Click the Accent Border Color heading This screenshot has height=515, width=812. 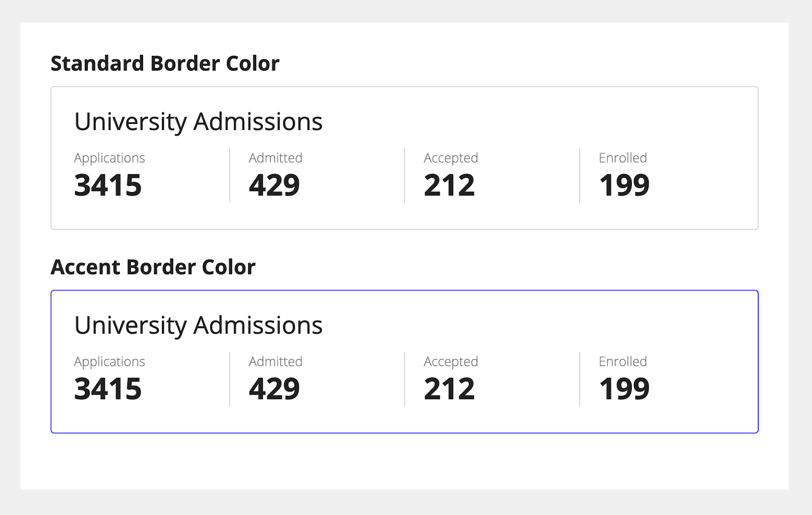point(153,266)
